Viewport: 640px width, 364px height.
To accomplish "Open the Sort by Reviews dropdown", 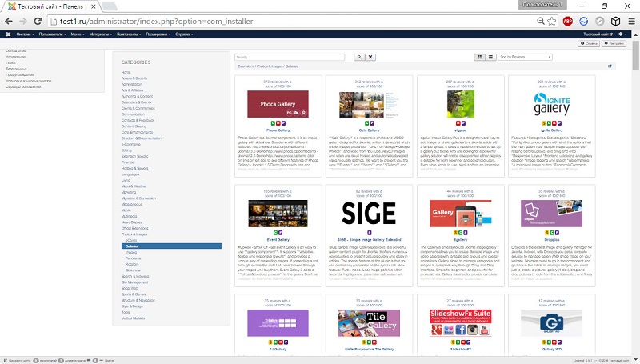I will click(x=525, y=57).
